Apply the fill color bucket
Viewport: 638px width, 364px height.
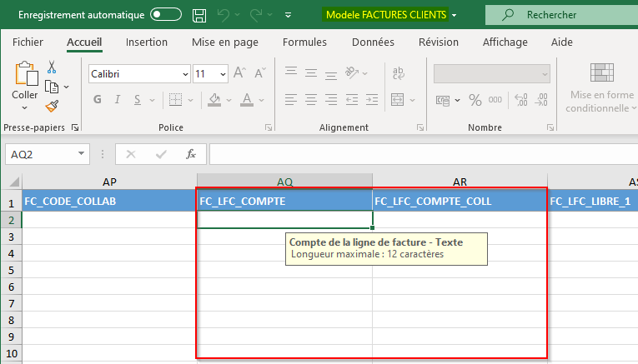click(x=214, y=99)
